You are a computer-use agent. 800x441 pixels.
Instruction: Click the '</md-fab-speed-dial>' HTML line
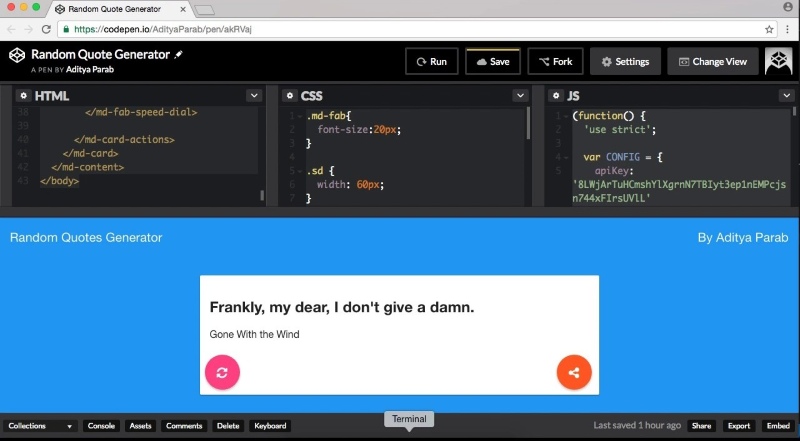141,112
